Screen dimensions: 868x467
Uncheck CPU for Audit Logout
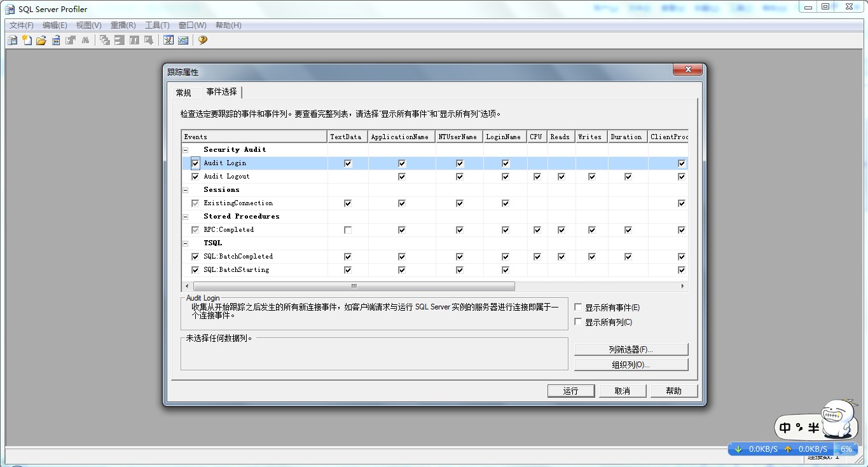[x=537, y=177]
